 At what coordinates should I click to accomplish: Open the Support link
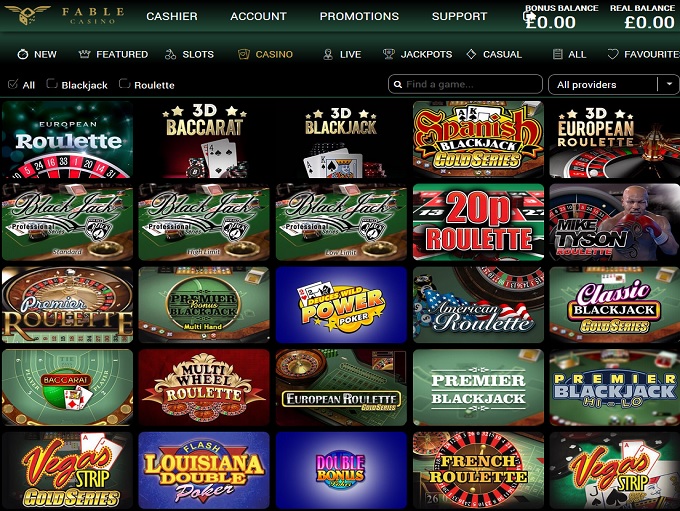[x=459, y=16]
